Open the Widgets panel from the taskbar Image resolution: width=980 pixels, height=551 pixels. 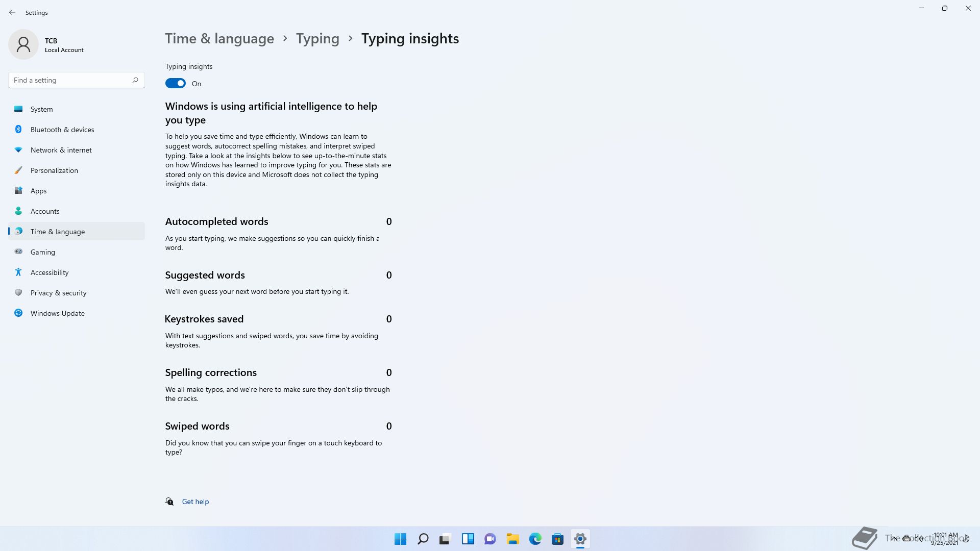point(468,539)
